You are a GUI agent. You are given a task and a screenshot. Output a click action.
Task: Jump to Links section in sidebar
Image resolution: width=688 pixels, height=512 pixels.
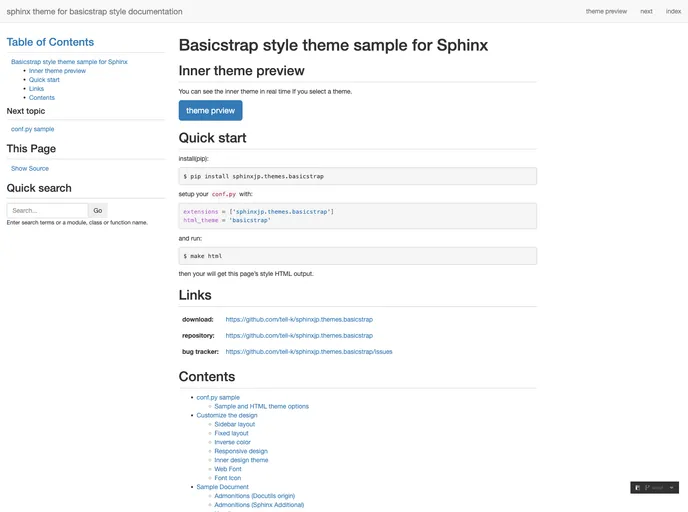36,89
